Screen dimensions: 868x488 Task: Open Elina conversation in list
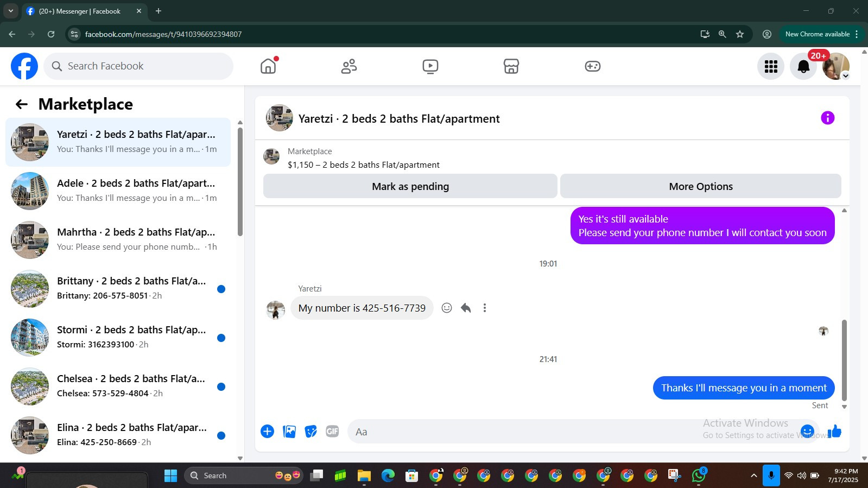point(118,435)
